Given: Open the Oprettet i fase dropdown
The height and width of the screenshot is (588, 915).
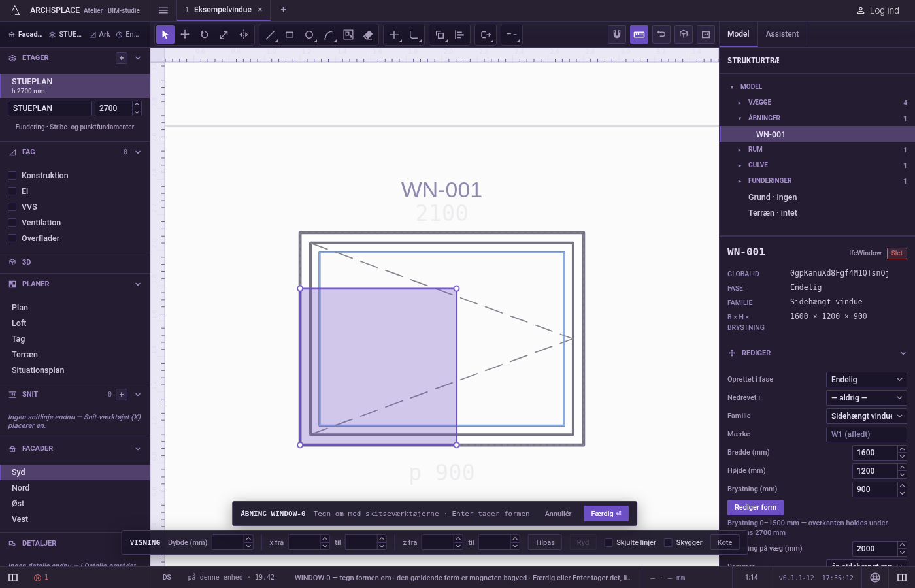Looking at the screenshot, I should point(867,380).
